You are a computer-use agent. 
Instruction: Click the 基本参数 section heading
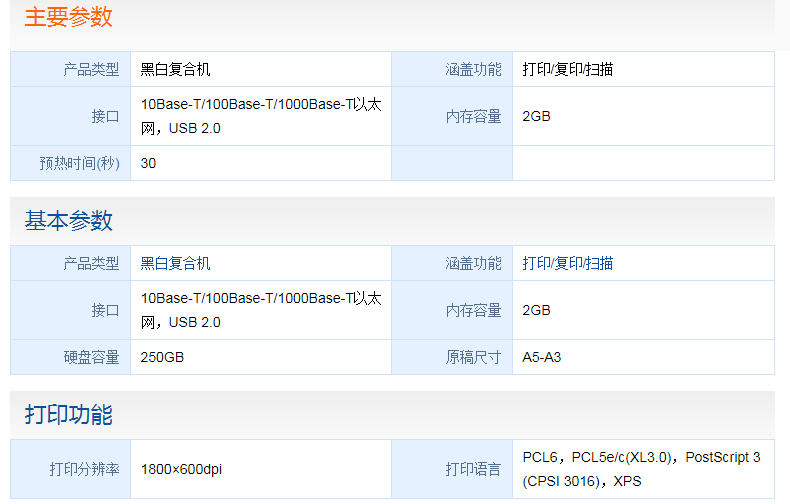point(68,221)
